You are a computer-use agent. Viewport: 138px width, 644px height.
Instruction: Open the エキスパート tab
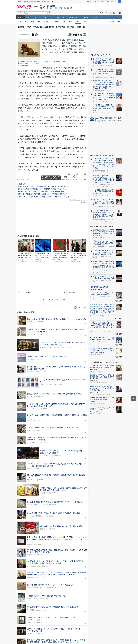[48, 17]
